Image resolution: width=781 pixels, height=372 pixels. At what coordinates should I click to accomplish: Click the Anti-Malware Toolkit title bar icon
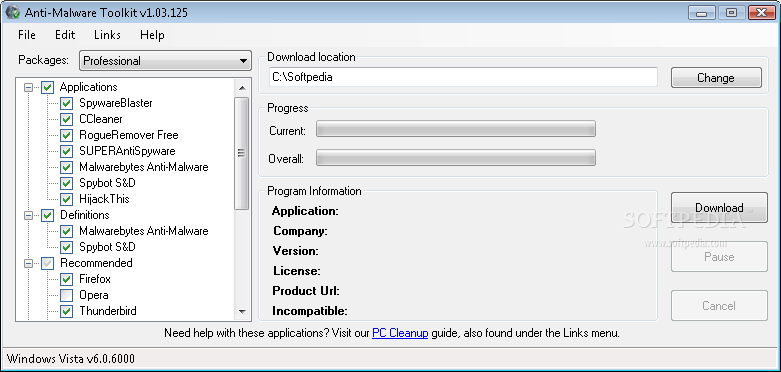12,12
